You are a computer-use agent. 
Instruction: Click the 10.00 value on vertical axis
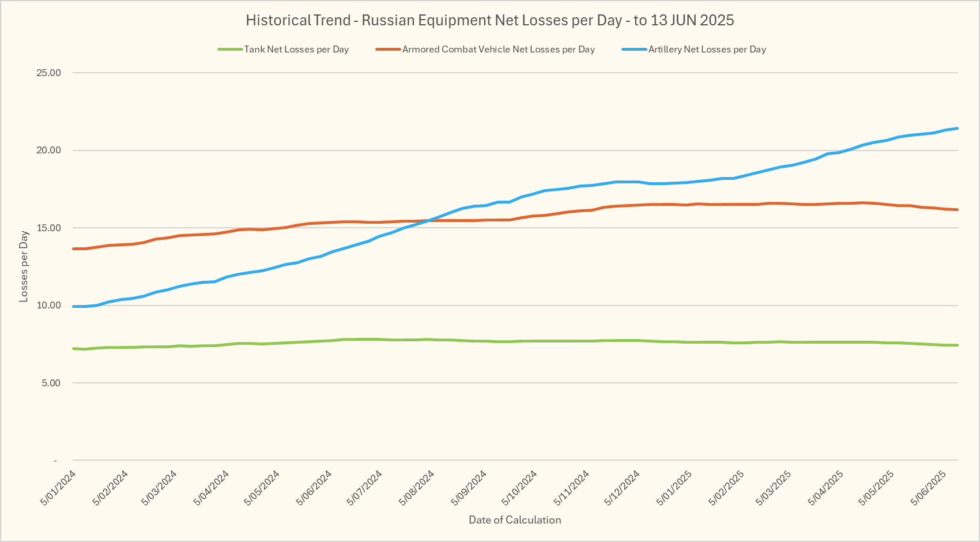point(48,306)
